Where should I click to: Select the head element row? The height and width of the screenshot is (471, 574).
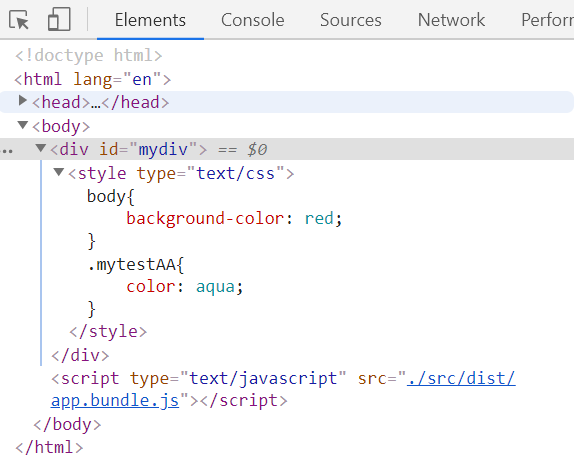[x=287, y=102]
